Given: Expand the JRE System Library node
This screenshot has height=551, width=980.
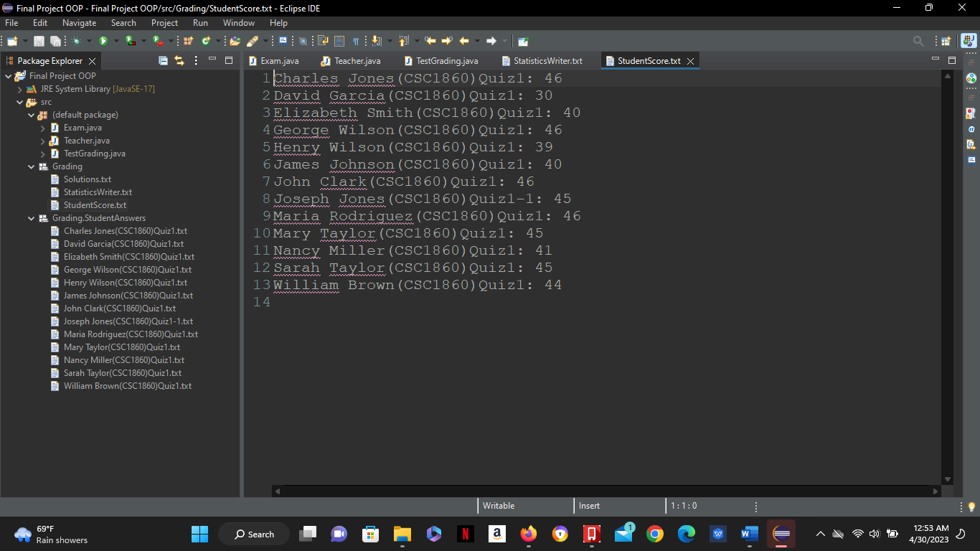Looking at the screenshot, I should point(20,89).
